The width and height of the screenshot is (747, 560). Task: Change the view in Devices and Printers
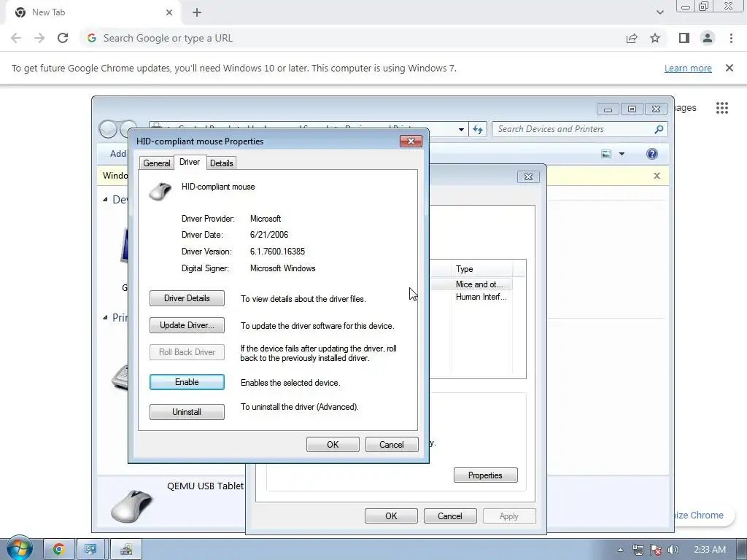(606, 154)
